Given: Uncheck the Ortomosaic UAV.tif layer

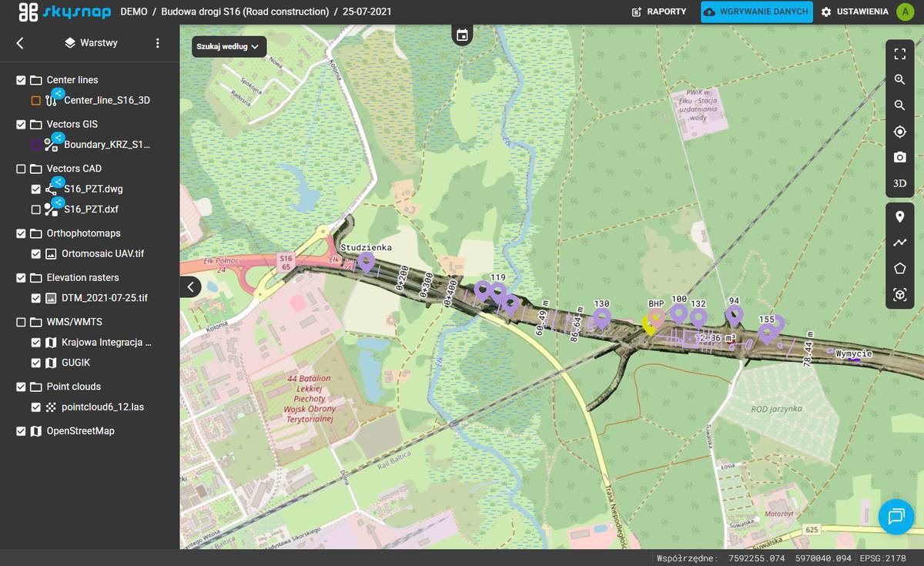Looking at the screenshot, I should coord(35,254).
